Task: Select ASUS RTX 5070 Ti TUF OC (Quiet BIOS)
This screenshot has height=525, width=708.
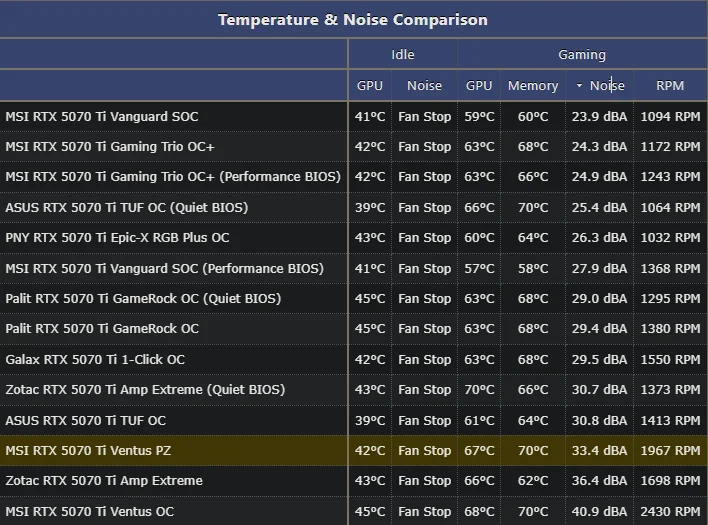Action: [126, 207]
